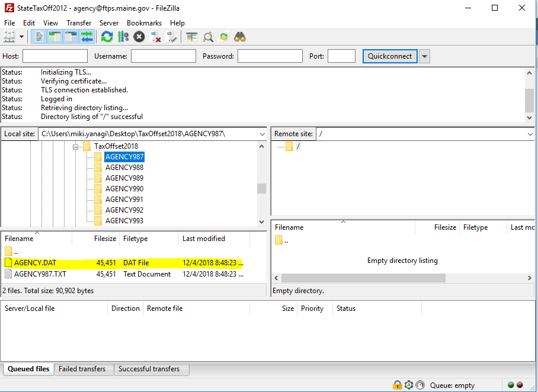Image resolution: width=538 pixels, height=392 pixels.
Task: Select the AGENCY.DAT file in the local list
Action: (123, 263)
